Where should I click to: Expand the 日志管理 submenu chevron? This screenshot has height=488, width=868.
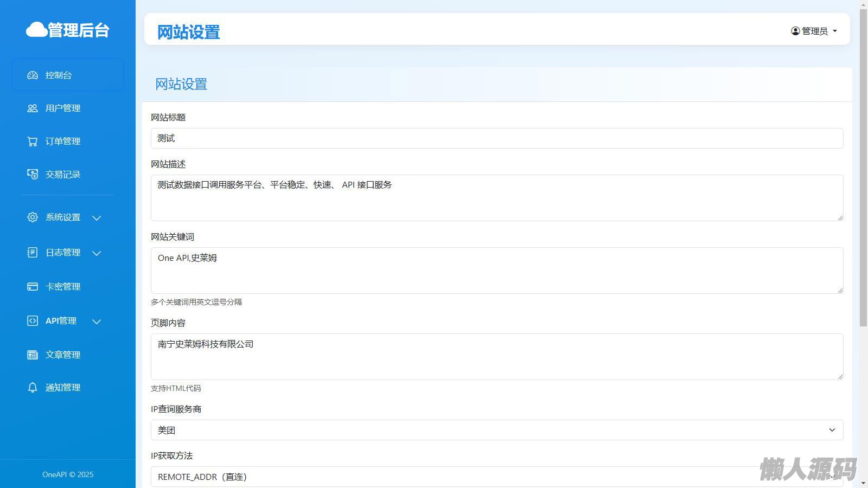97,253
